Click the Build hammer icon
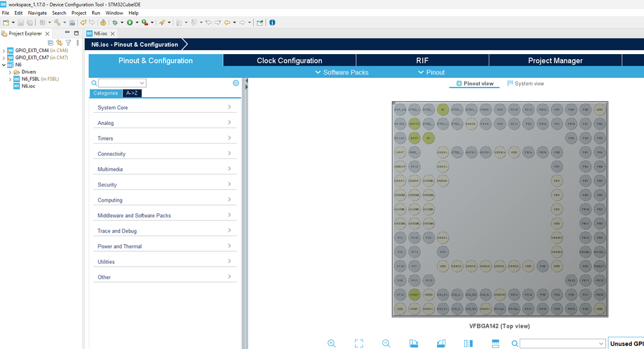Viewport: 644px width, 349px height. (57, 23)
